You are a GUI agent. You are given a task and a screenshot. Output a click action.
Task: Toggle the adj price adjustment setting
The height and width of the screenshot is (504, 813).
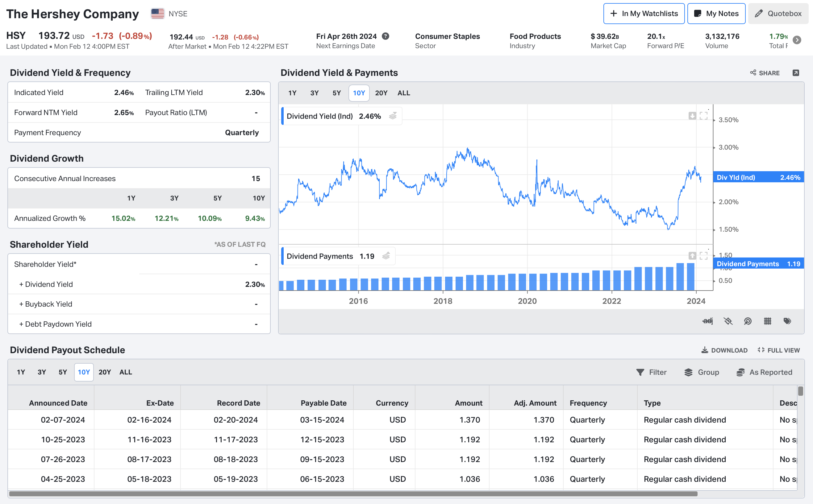(707, 321)
